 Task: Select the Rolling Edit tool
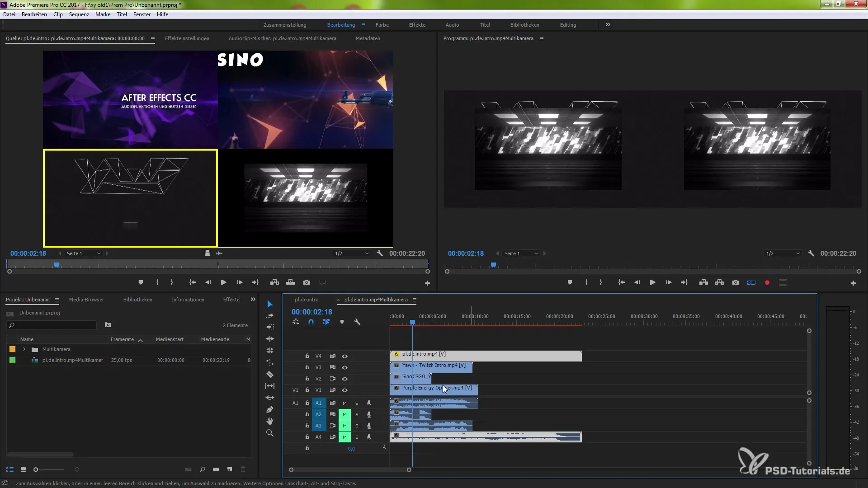[270, 339]
